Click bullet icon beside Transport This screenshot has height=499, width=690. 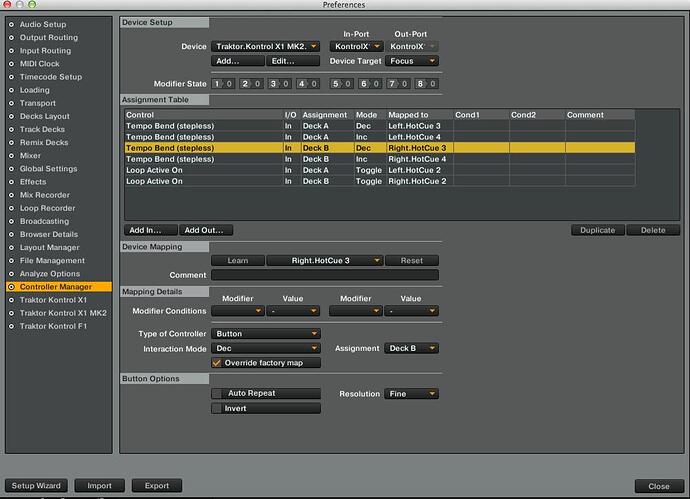[11, 103]
